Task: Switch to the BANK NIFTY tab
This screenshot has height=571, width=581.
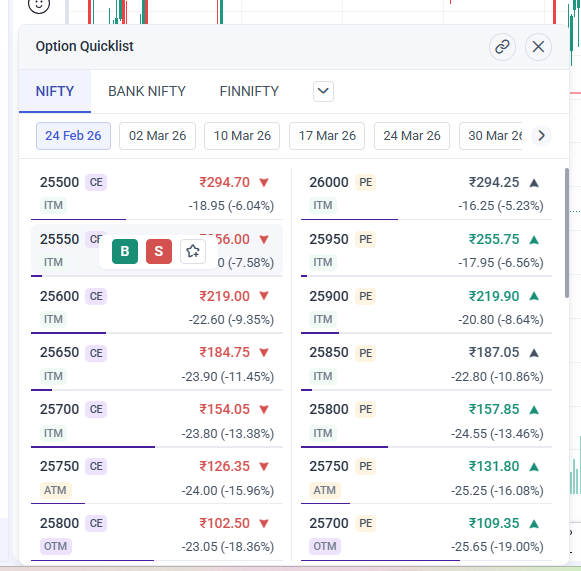Action: (x=147, y=91)
